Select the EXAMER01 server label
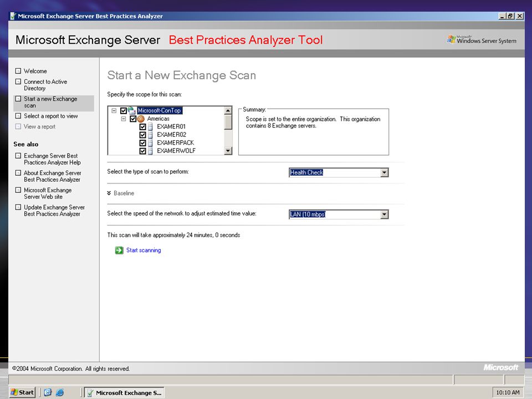The image size is (532, 399). (x=171, y=126)
